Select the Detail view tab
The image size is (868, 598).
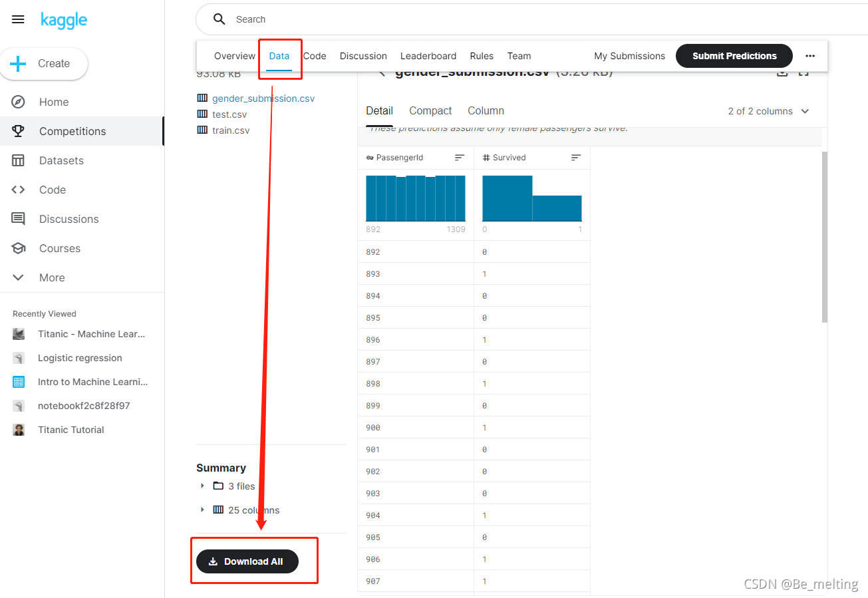379,111
